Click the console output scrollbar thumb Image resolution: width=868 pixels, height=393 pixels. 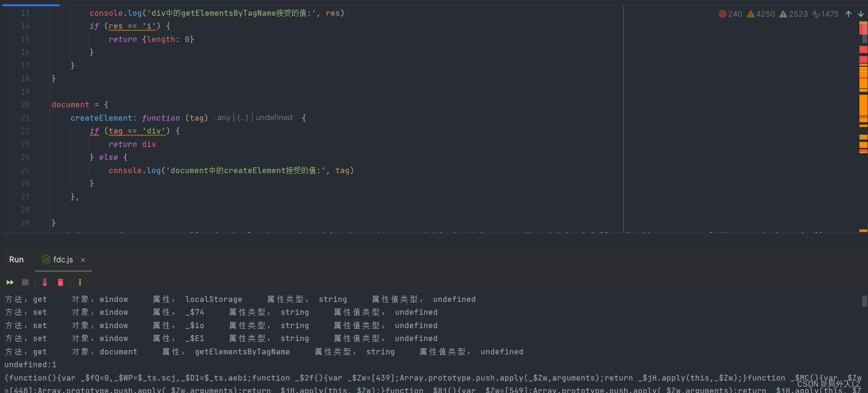[x=865, y=301]
